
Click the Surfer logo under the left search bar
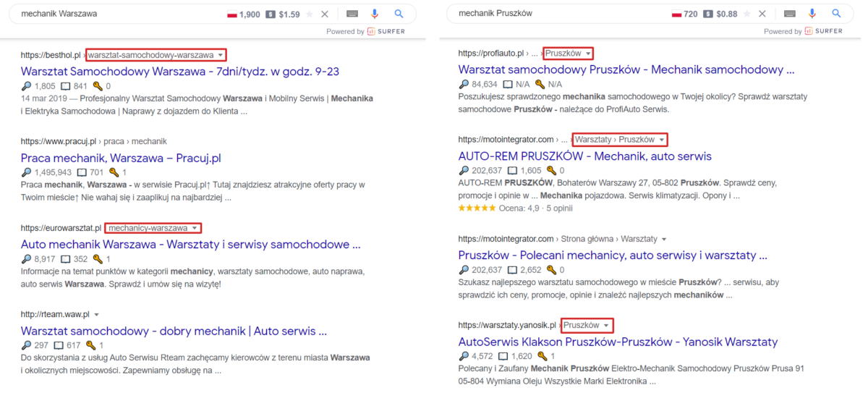386,31
